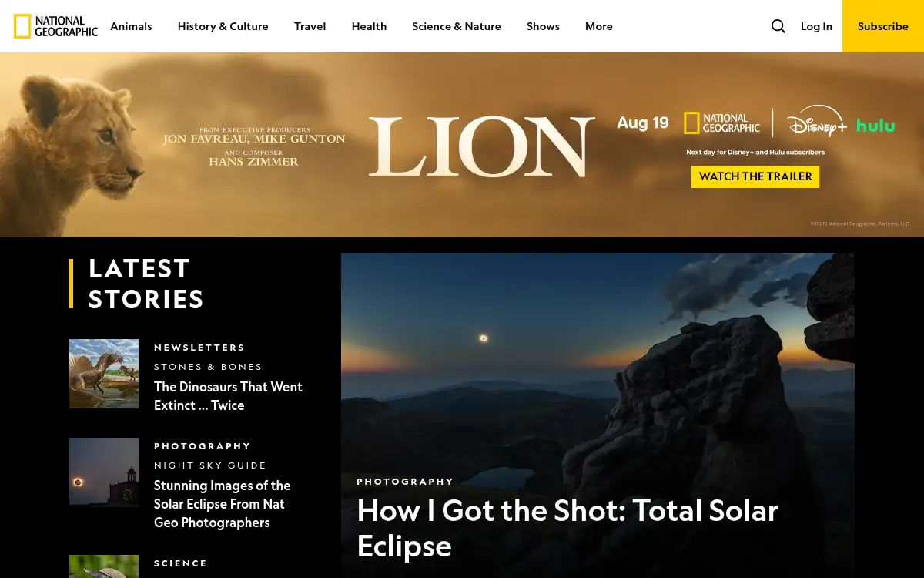Click Photography label on the featured story
This screenshot has height=578, width=924.
[405, 482]
